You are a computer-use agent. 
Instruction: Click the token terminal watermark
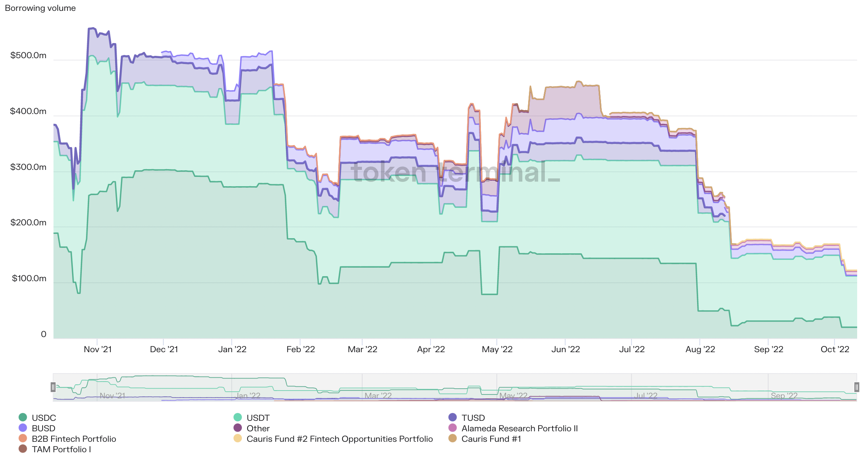point(455,172)
